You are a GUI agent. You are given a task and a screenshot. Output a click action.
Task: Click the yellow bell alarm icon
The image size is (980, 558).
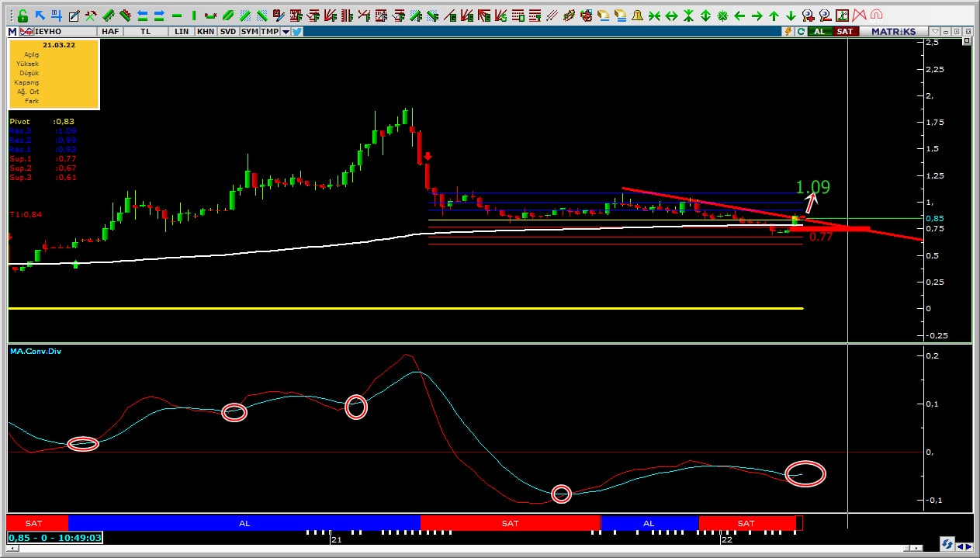pos(637,16)
